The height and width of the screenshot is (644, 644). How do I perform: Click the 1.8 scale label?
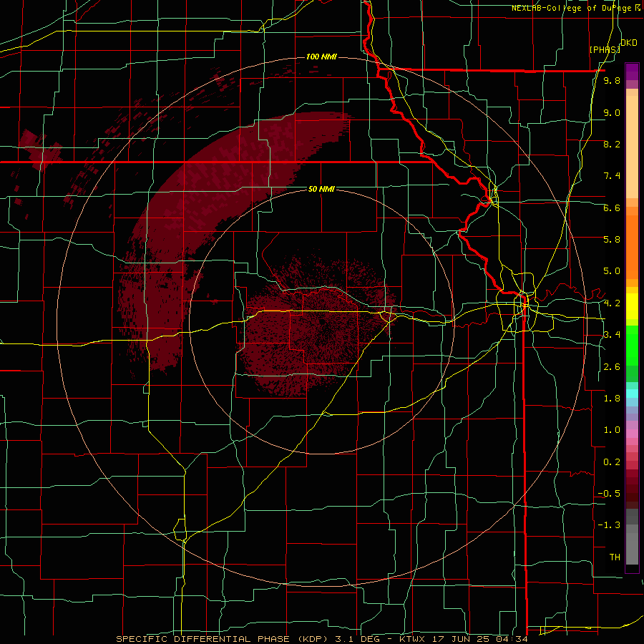point(612,399)
